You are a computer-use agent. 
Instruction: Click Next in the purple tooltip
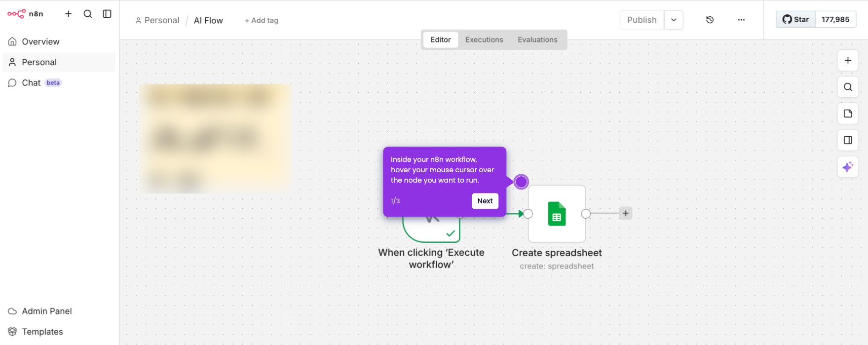tap(485, 201)
